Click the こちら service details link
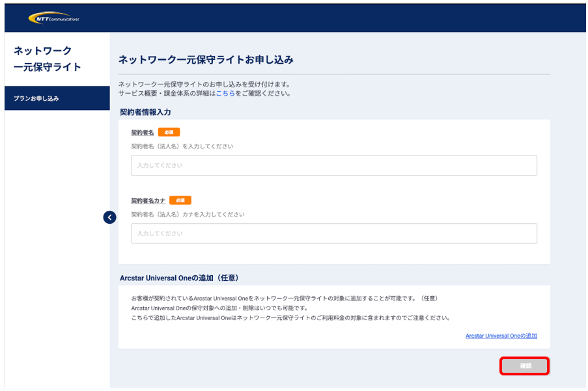 [x=225, y=93]
